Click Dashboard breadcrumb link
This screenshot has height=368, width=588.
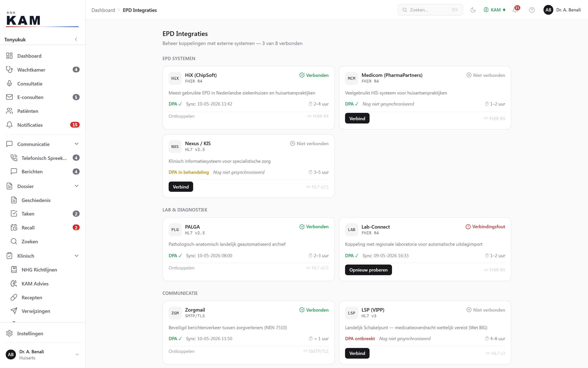tap(103, 10)
